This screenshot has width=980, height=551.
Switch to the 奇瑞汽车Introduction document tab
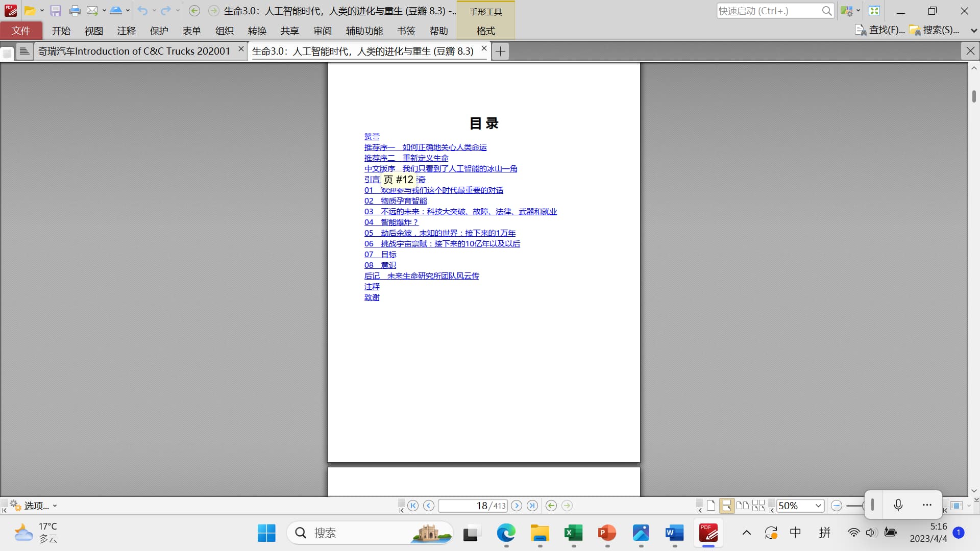[134, 51]
